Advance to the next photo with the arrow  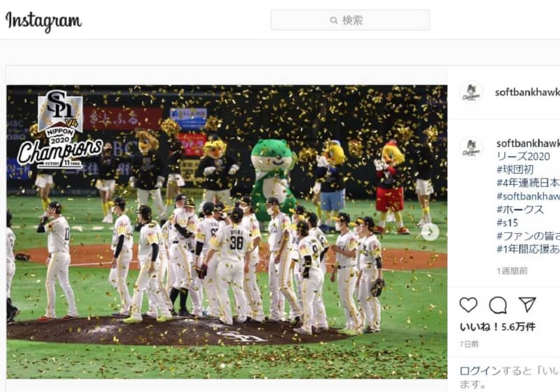pos(430,232)
